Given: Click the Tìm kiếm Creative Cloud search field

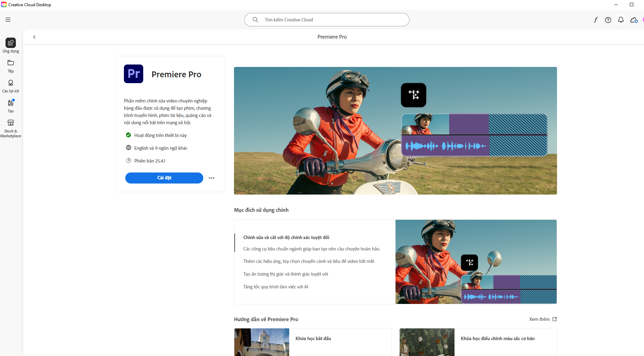Looking at the screenshot, I should [x=326, y=20].
